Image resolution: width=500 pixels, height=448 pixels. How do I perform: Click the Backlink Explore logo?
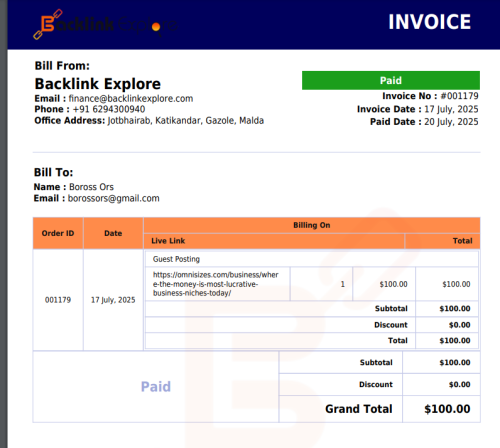pos(105,24)
